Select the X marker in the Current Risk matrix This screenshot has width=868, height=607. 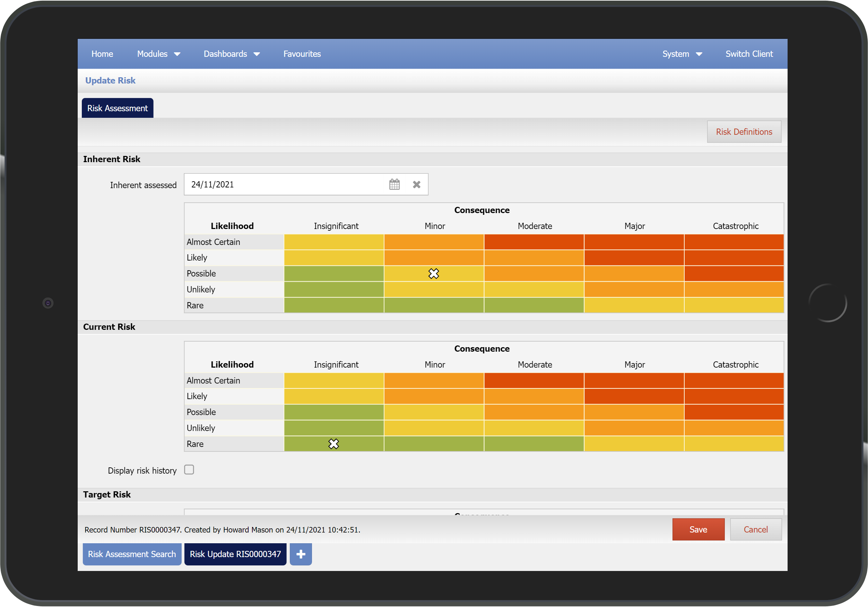click(x=333, y=444)
